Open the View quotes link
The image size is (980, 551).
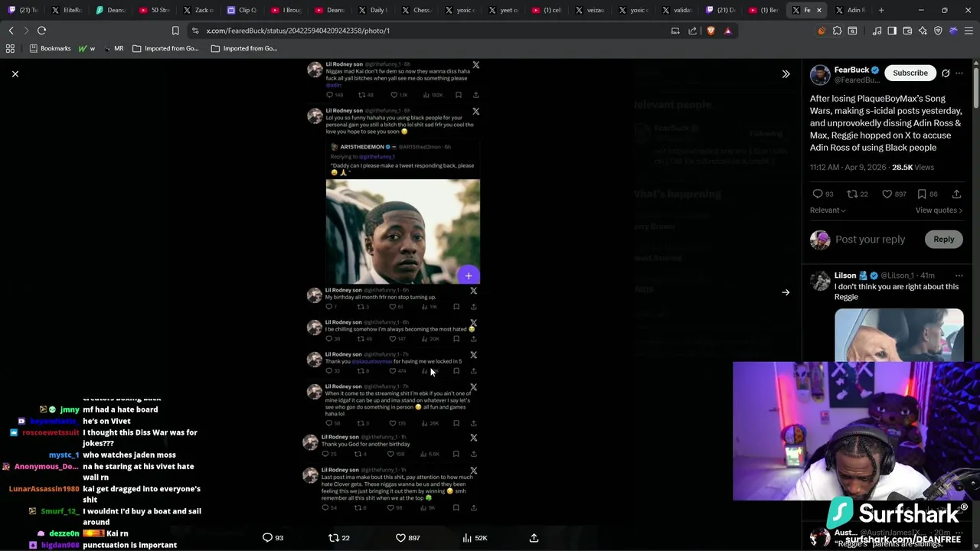[x=939, y=210]
